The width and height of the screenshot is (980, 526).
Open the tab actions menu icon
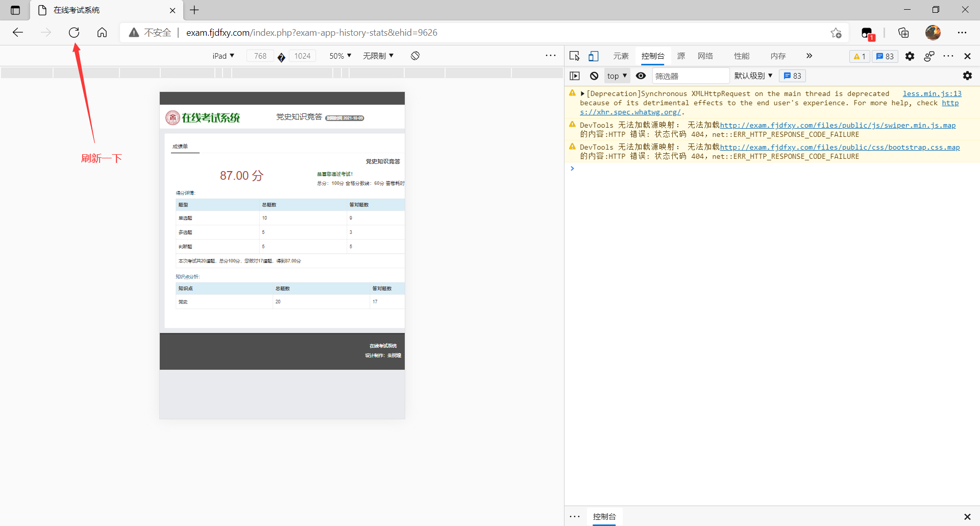click(15, 10)
